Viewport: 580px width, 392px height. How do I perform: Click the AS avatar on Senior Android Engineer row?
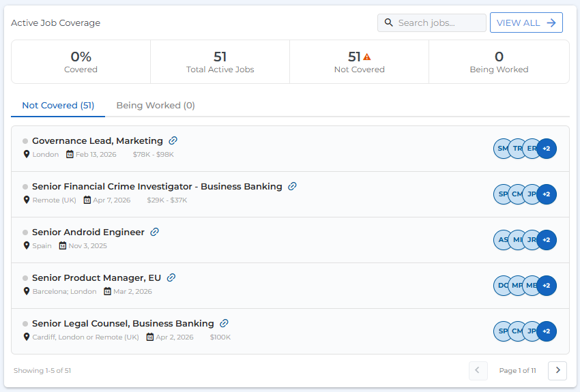(501, 240)
